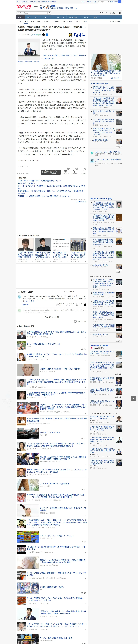
Task: Open the スポーツ category
Action: coord(56,21)
